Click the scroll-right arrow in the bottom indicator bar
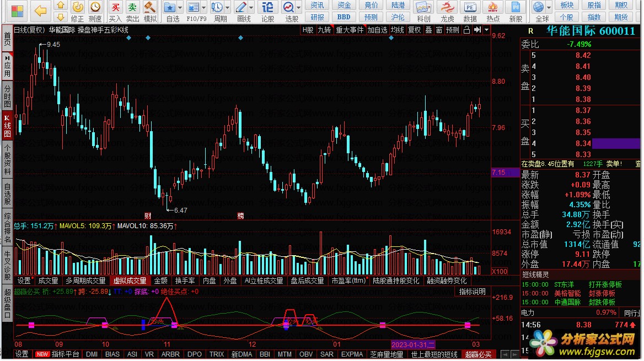Viewport: 644px width, 361px height. click(514, 354)
